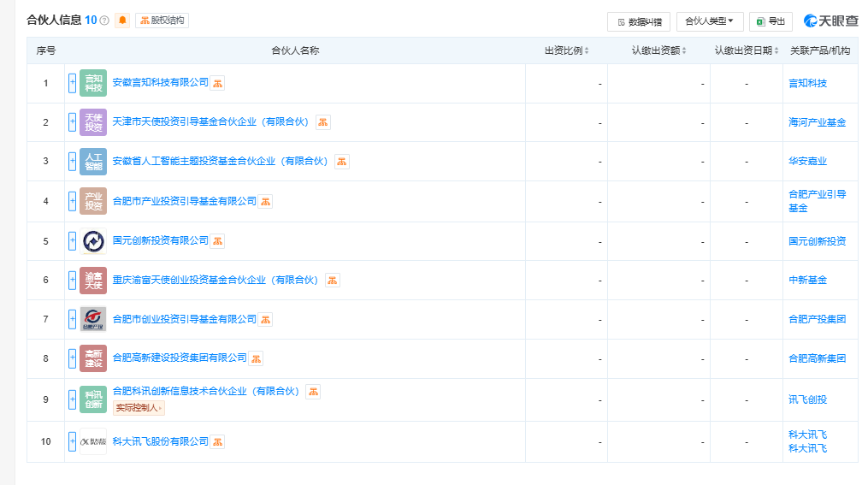Image resolution: width=868 pixels, height=485 pixels.
Task: Click the 合肥产投 company logo
Action: pyautogui.click(x=93, y=319)
